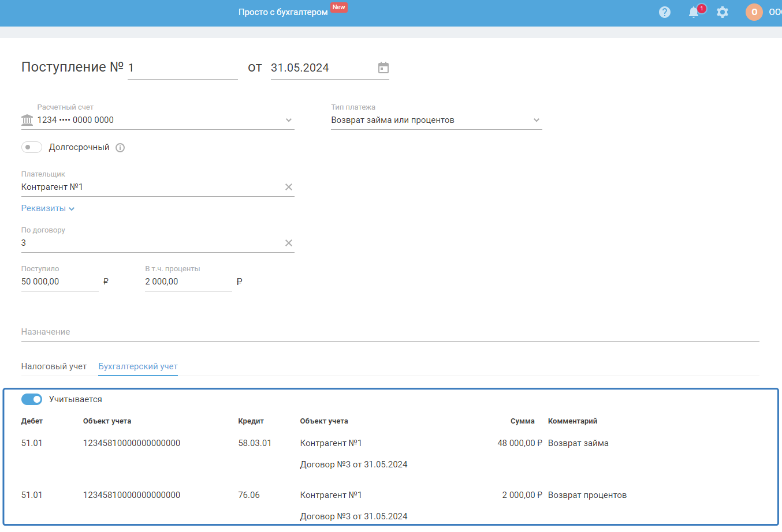Click the Назначение text field

pos(390,332)
